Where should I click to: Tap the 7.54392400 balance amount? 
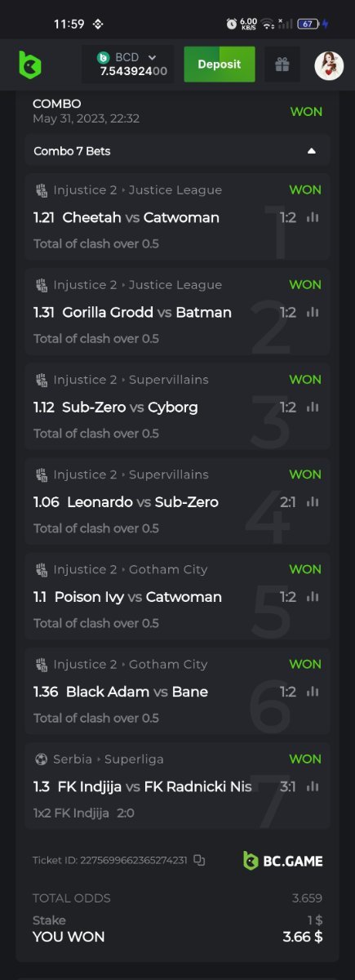coord(134,71)
